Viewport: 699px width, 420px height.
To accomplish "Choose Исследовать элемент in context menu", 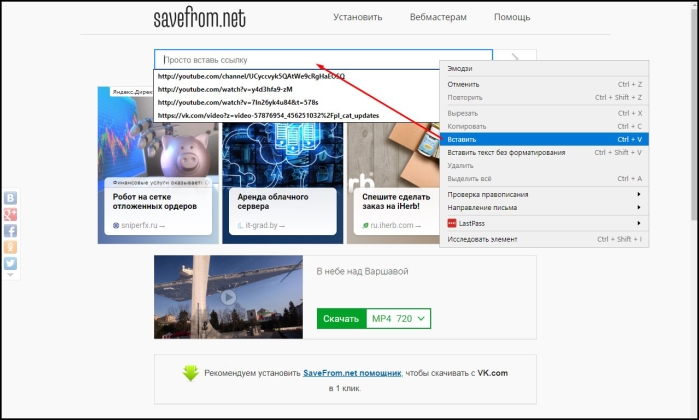I will [544, 239].
